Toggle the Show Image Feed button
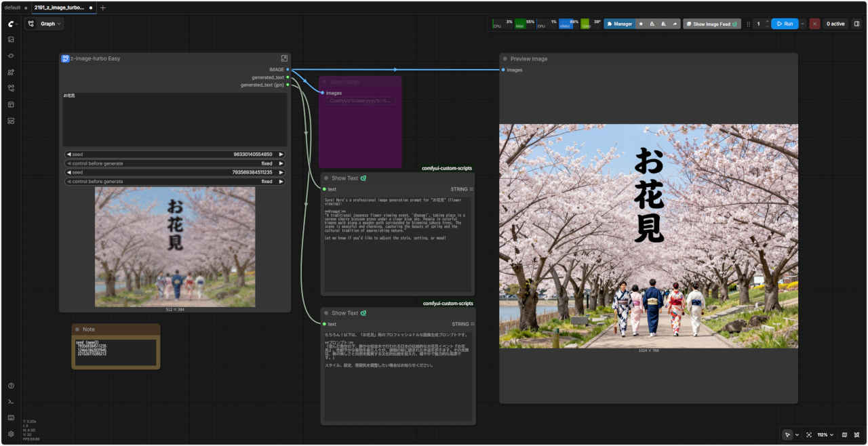Screen dimensions: 868x446 point(711,24)
